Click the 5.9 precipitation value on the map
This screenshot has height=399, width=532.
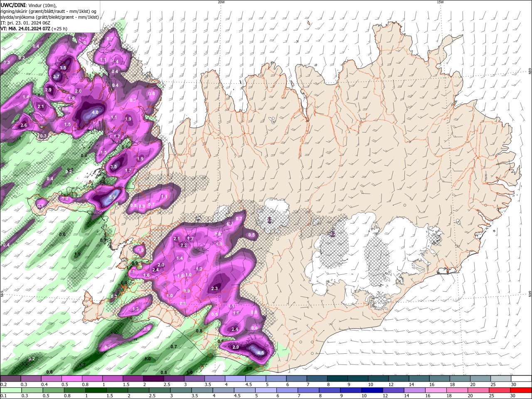click(112, 197)
